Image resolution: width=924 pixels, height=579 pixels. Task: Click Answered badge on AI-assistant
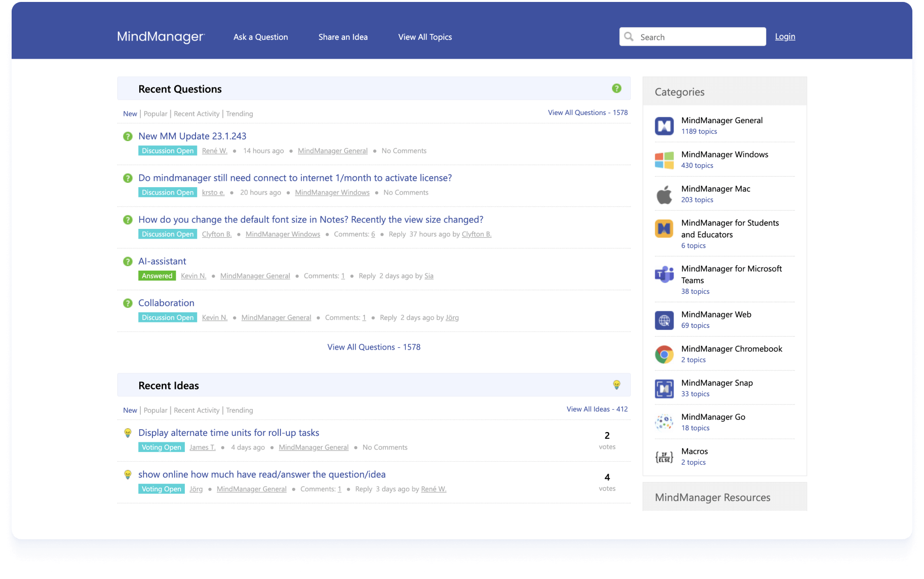(157, 276)
